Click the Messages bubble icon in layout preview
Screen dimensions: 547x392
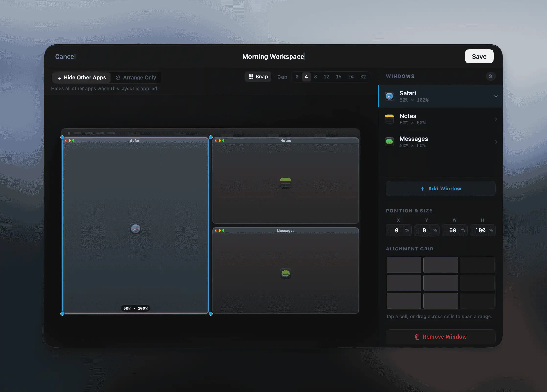coord(286,273)
